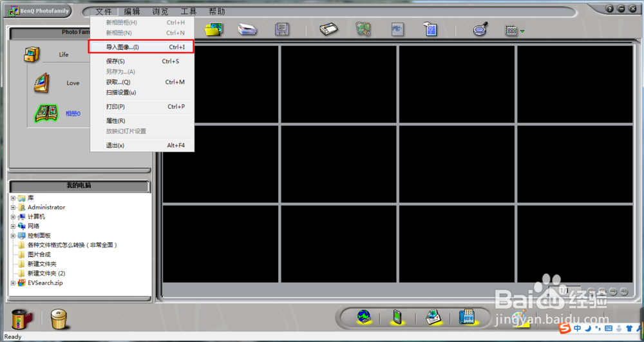Click the paint palette and brush icon
This screenshot has width=644, height=342.
click(520, 318)
